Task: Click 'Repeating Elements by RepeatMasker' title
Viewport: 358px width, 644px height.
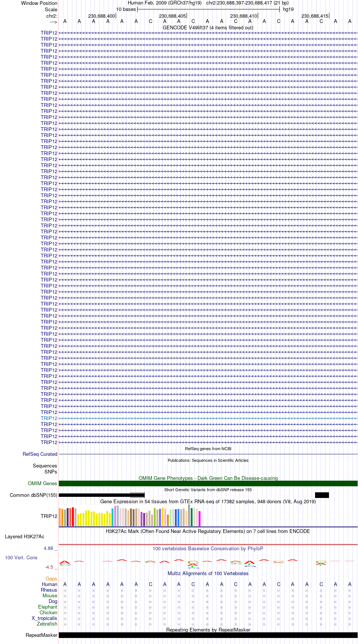Action: point(208,630)
